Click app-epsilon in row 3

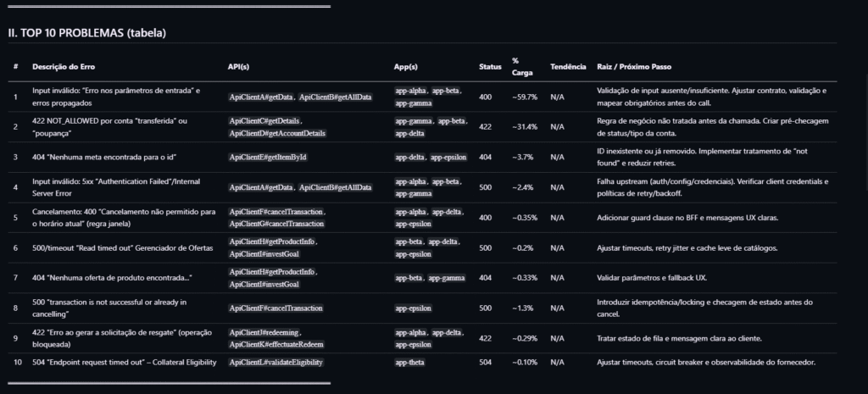tap(448, 157)
